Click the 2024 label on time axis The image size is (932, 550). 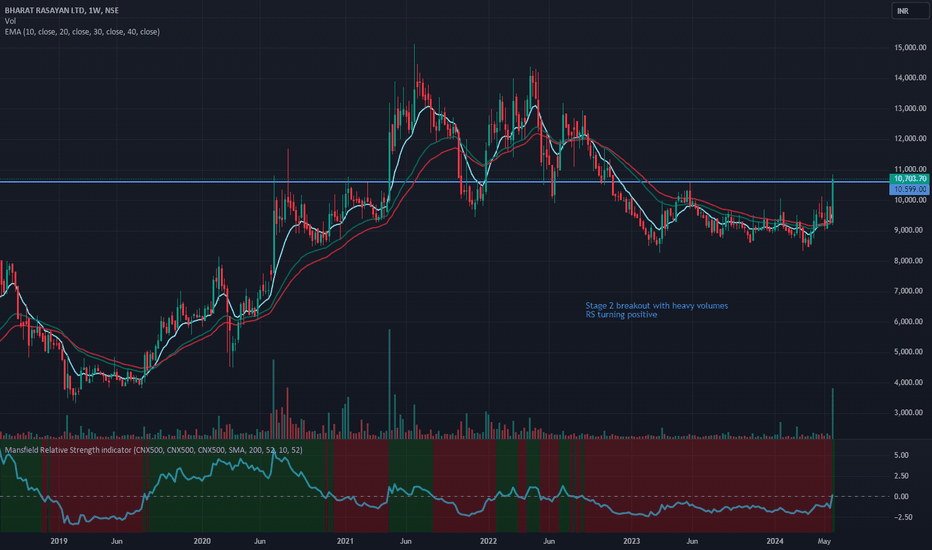pyautogui.click(x=774, y=541)
